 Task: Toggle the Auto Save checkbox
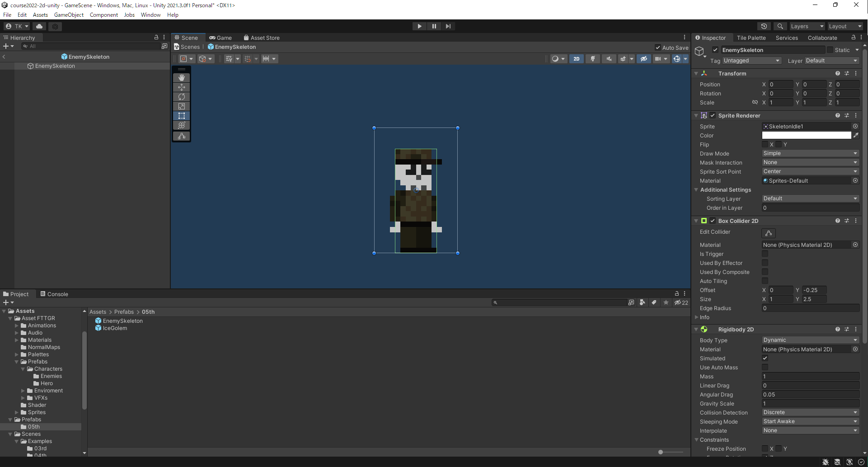point(658,47)
